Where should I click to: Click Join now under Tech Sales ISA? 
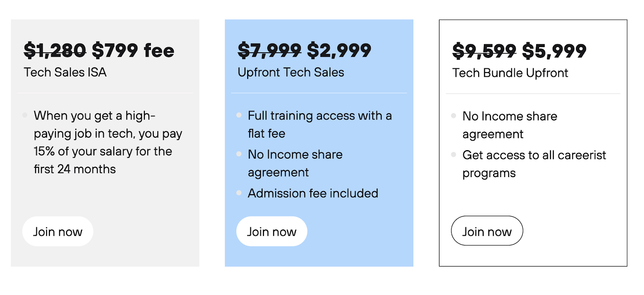(x=58, y=231)
